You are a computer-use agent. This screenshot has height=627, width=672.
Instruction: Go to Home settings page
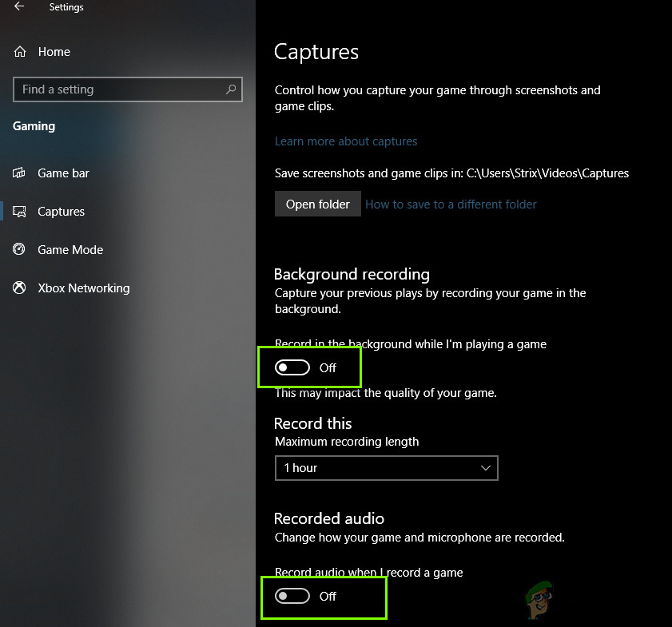coord(54,52)
